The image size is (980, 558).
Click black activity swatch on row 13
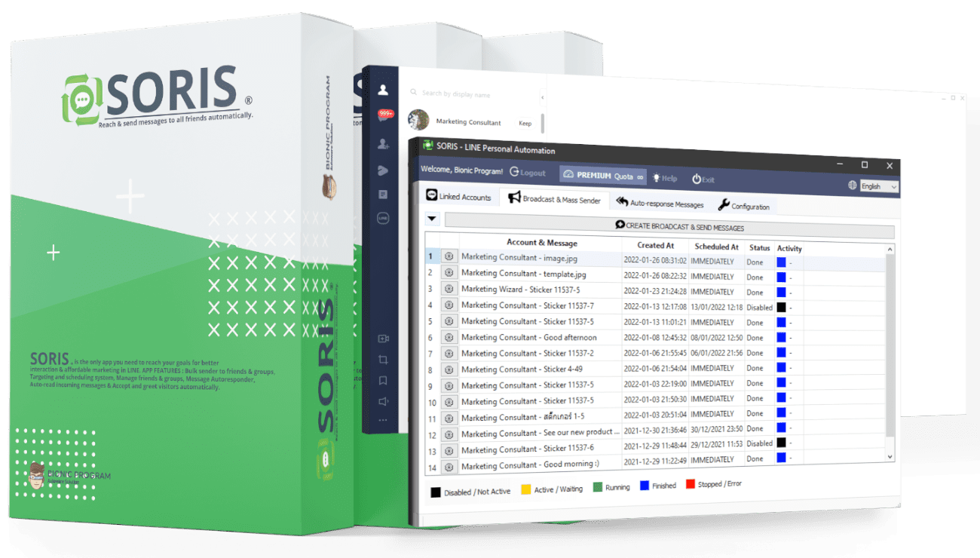point(781,443)
